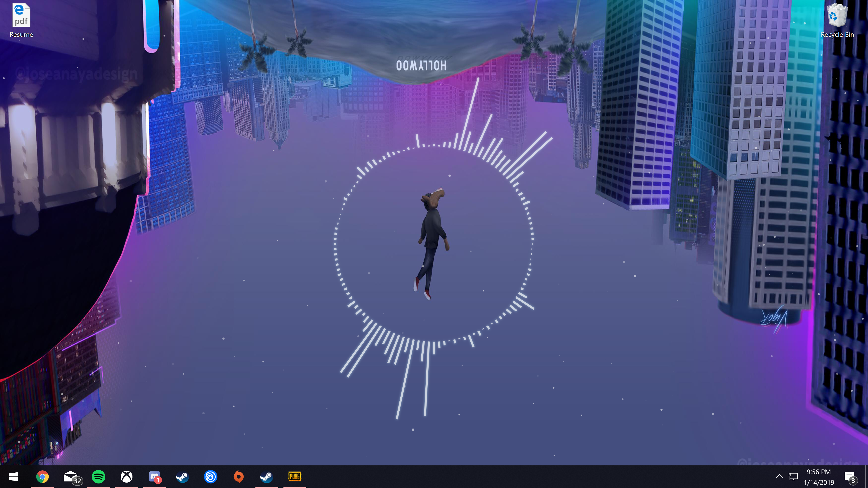This screenshot has width=868, height=488.
Task: Open the Windows Start menu
Action: click(14, 476)
